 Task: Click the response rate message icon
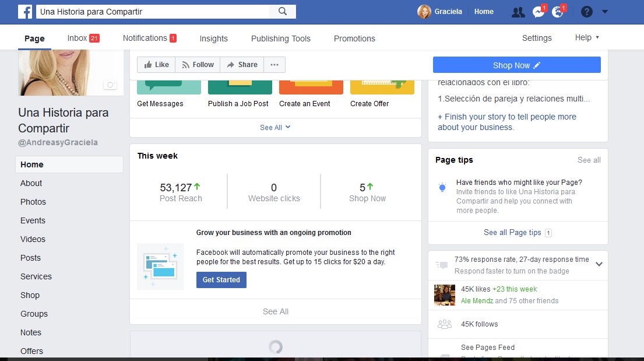[x=442, y=265]
